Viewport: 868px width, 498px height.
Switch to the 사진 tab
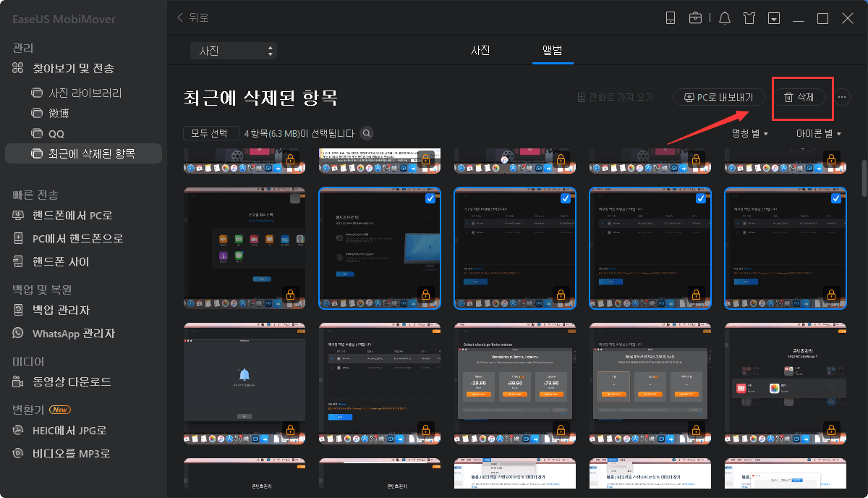[x=480, y=51]
